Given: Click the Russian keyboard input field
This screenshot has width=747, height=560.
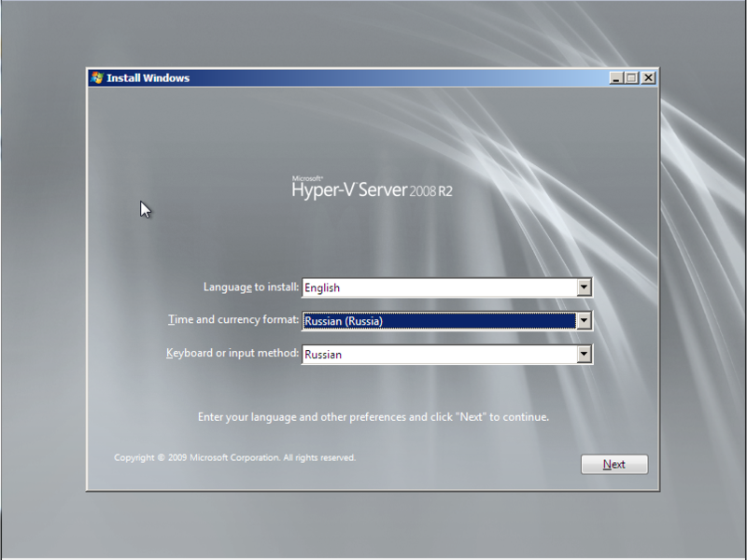Looking at the screenshot, I should pos(420,354).
